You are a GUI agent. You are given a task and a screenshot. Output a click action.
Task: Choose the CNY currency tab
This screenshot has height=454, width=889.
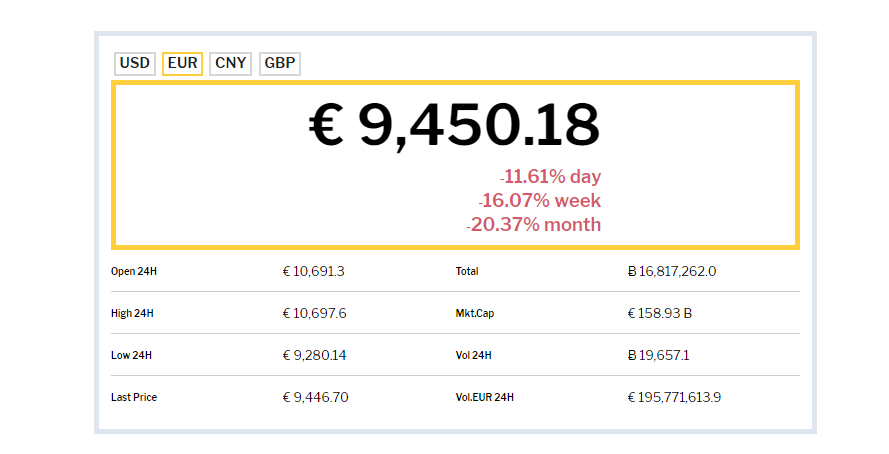(231, 64)
